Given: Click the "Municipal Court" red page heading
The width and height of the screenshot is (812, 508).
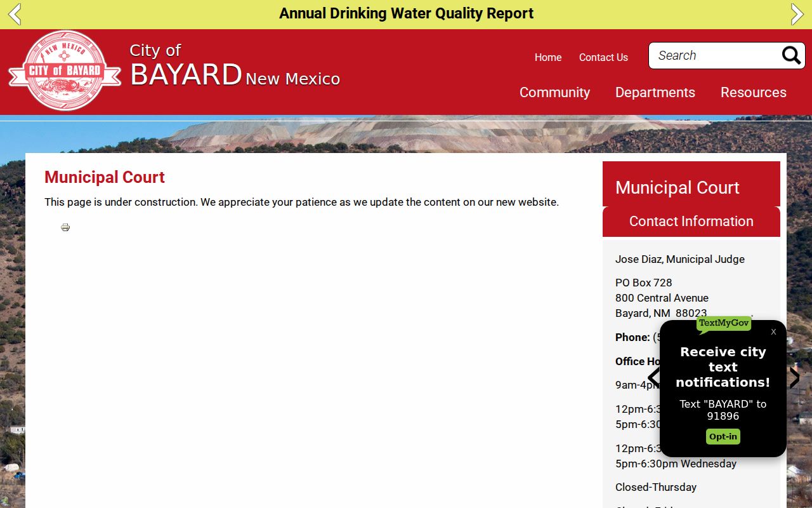Looking at the screenshot, I should (105, 177).
